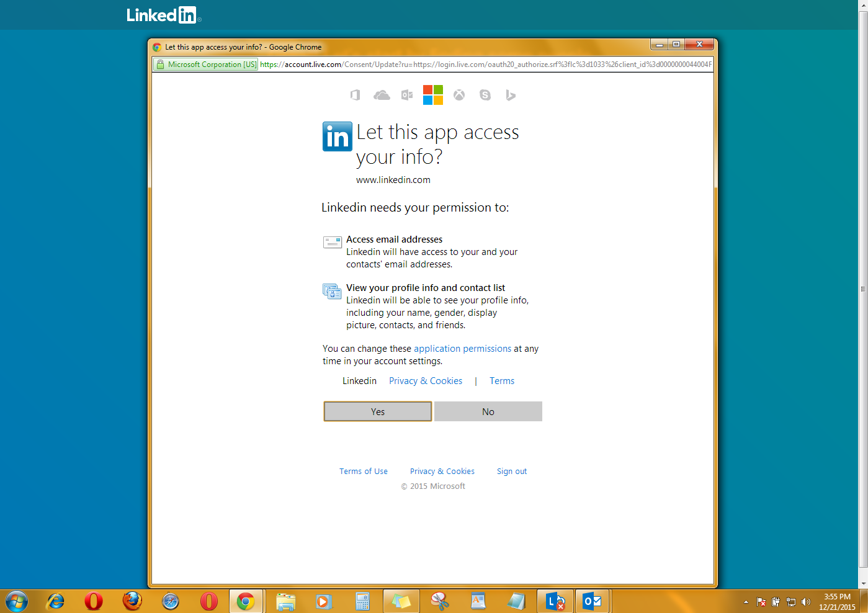868x613 pixels.
Task: Minimize the Chrome popup window
Action: click(660, 45)
